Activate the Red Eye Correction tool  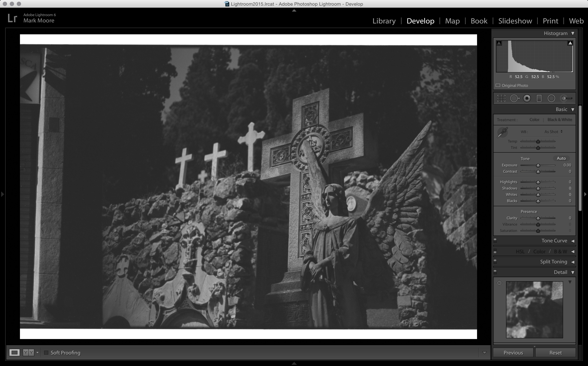coord(527,98)
